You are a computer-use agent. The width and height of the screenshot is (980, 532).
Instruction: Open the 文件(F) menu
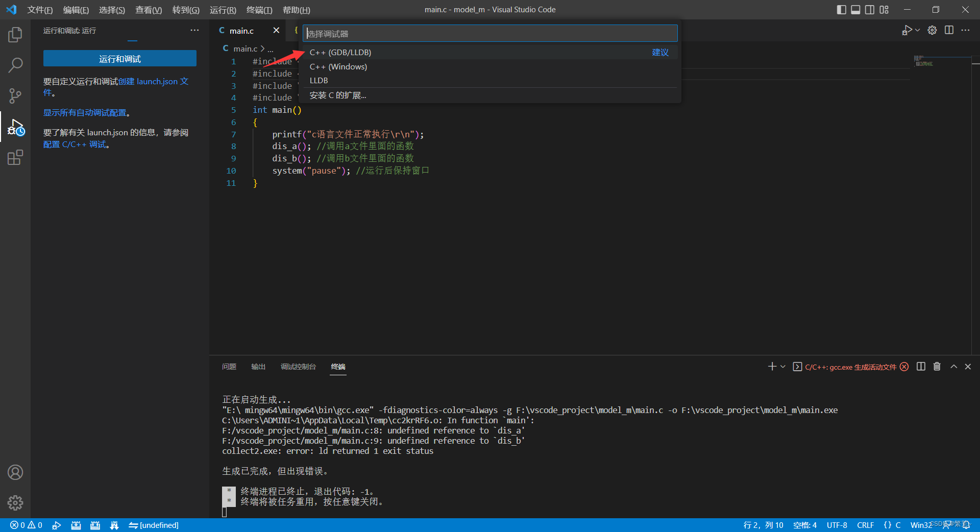40,10
